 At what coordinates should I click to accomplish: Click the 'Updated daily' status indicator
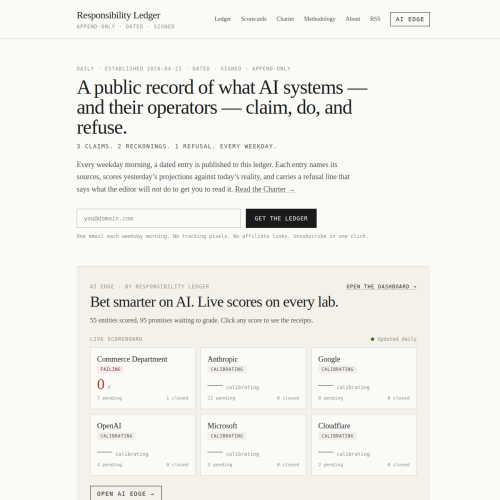(x=394, y=339)
